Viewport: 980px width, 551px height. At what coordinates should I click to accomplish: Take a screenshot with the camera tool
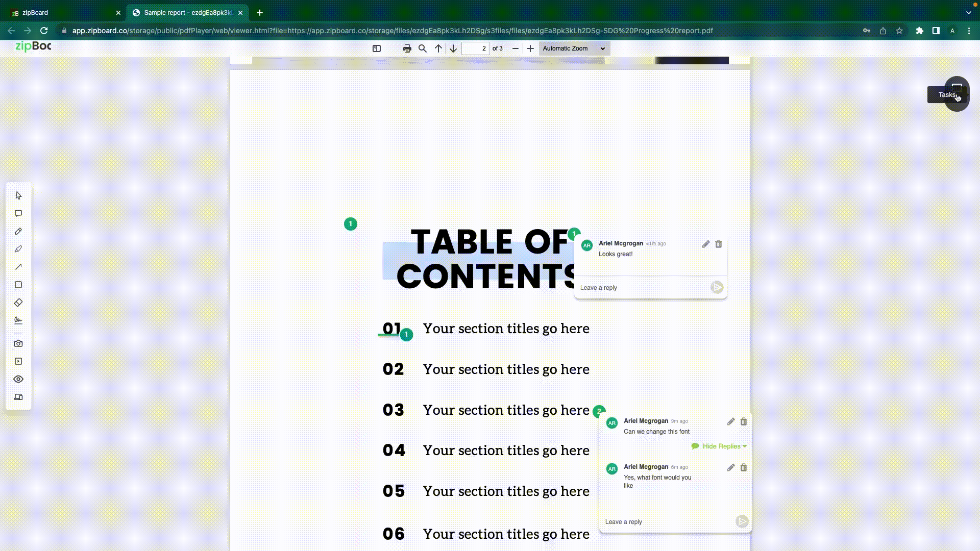(x=18, y=343)
